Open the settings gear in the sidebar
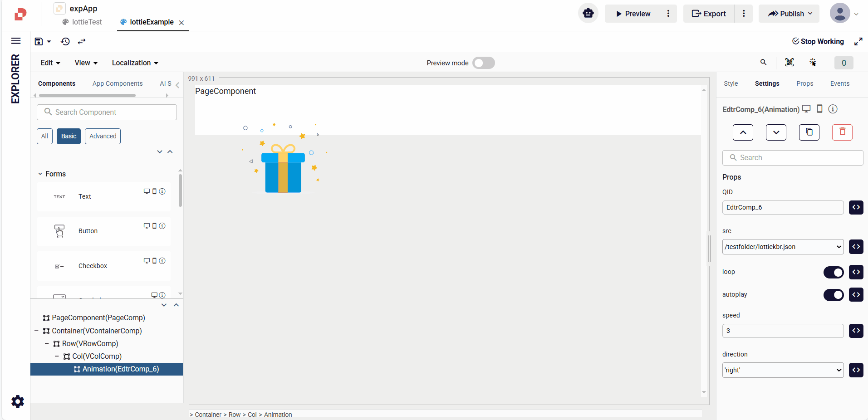Screen dimensions: 868x420 18,401
